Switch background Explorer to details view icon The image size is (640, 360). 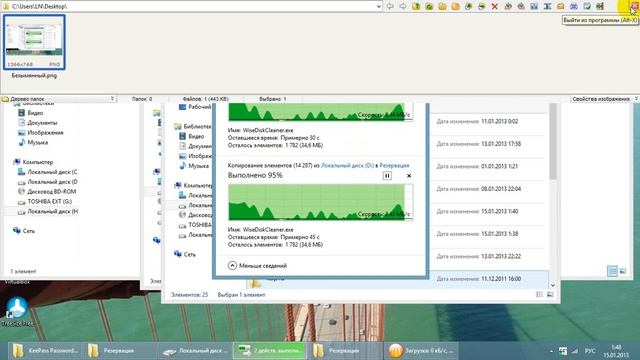[x=612, y=271]
